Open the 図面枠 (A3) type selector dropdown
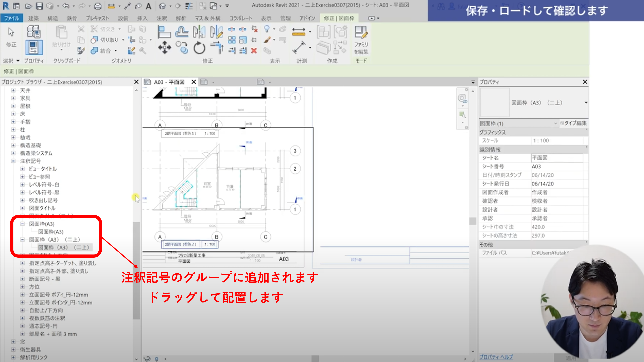This screenshot has height=362, width=644. (x=586, y=103)
